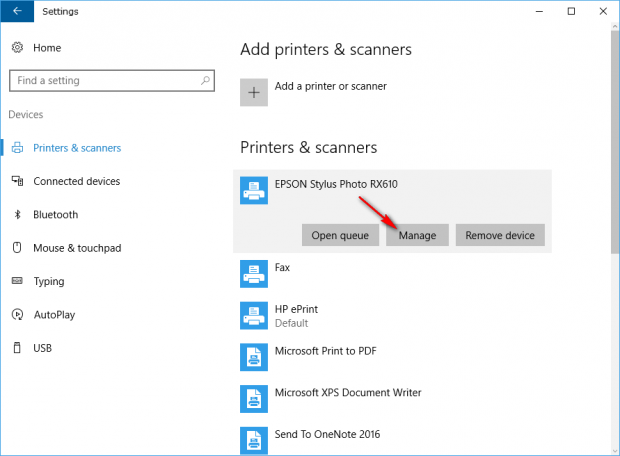The height and width of the screenshot is (456, 620).
Task: Click the Open queue button
Action: pyautogui.click(x=340, y=235)
